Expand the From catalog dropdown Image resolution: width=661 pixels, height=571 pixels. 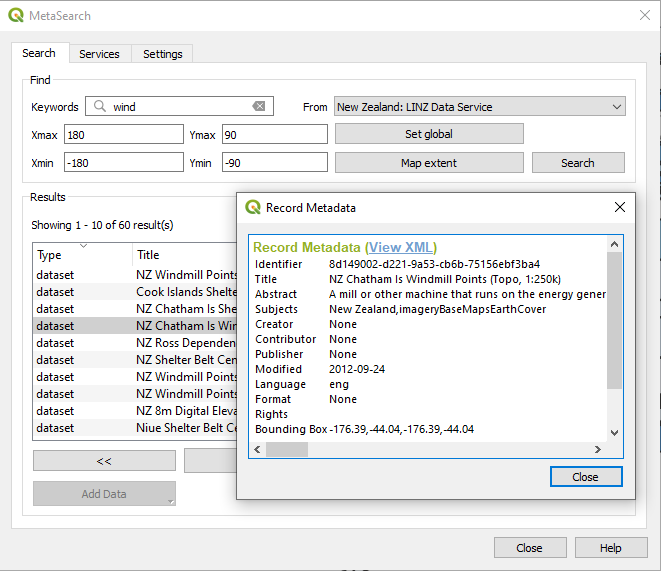point(615,107)
